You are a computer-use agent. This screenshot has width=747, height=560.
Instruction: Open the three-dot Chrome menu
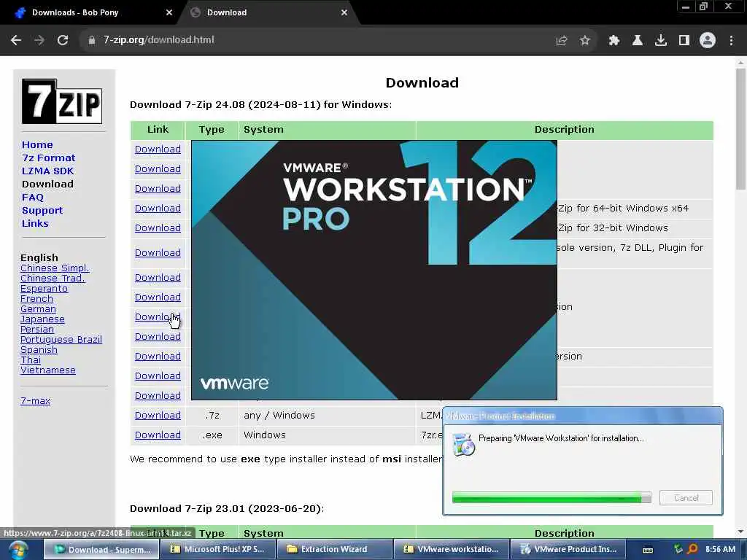(731, 41)
